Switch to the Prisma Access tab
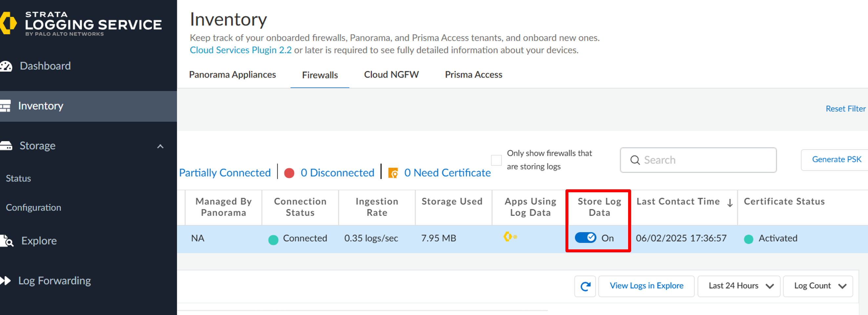868x315 pixels. 474,75
